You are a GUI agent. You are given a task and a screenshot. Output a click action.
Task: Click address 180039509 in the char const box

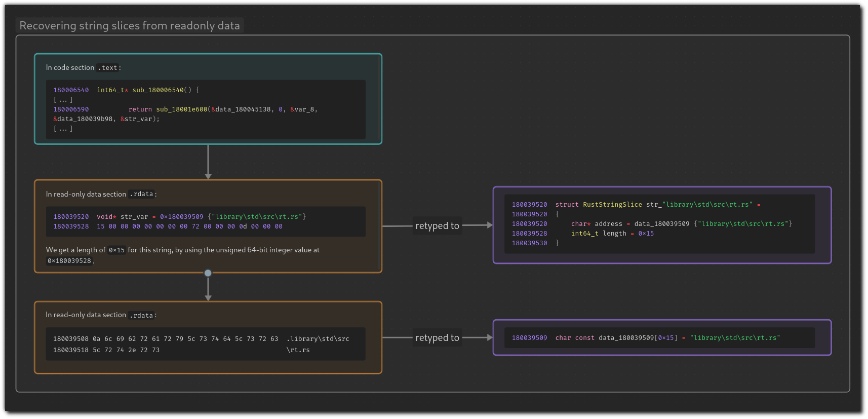pyautogui.click(x=529, y=338)
